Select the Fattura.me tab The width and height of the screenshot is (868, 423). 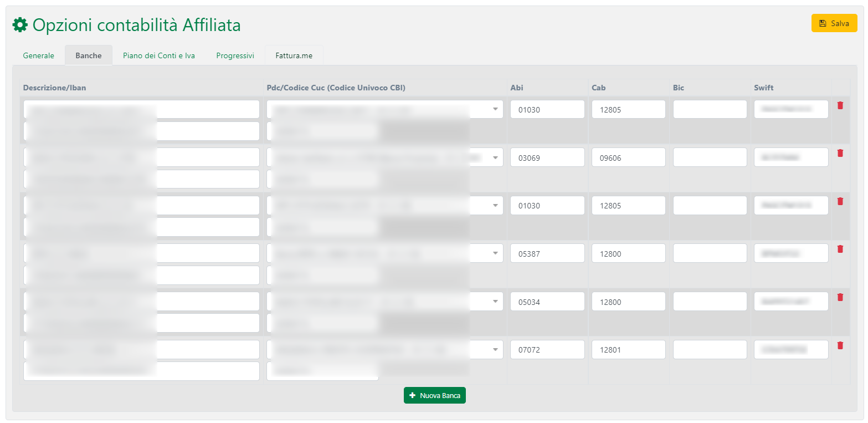tap(294, 56)
